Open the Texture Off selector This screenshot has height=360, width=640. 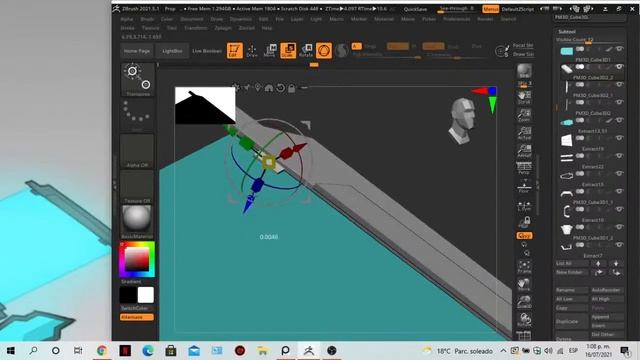pyautogui.click(x=137, y=187)
